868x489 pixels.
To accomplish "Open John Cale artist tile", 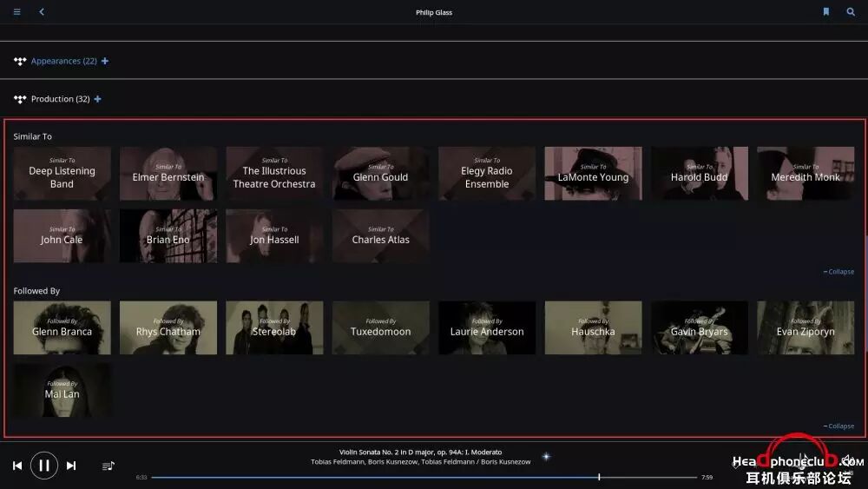I will (62, 236).
